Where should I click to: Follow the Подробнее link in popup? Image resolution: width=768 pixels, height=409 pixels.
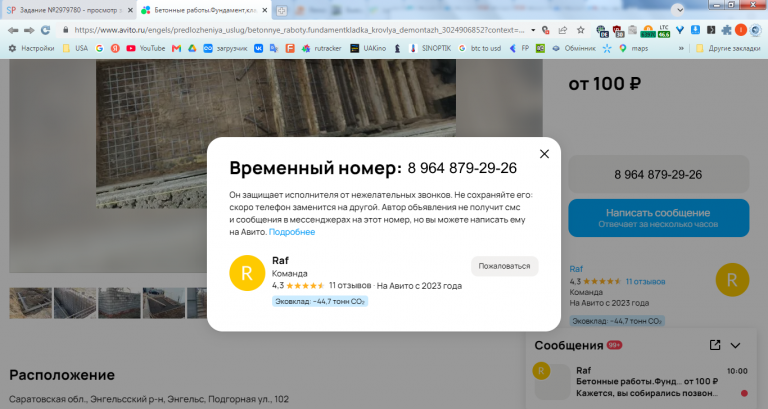[x=292, y=232]
